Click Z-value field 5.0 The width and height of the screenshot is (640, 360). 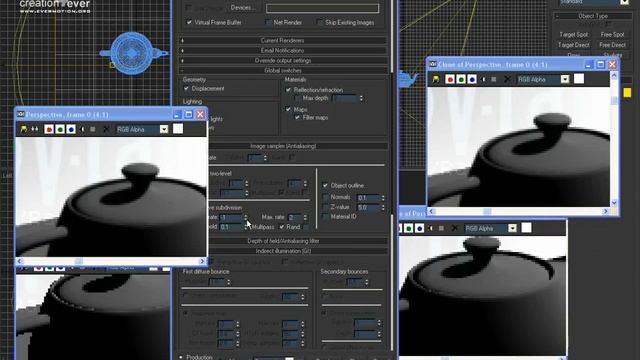pos(368,207)
